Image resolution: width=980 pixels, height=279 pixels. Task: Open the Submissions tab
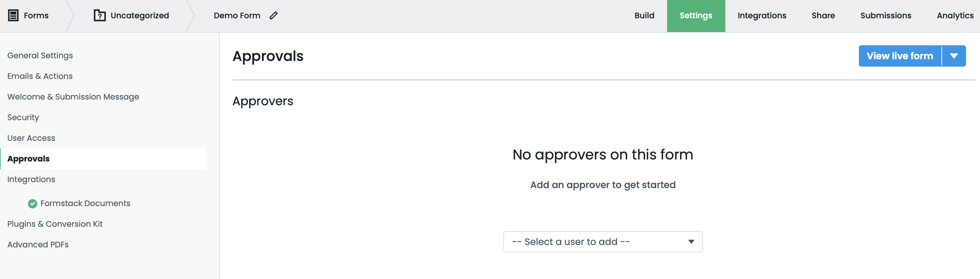click(885, 16)
